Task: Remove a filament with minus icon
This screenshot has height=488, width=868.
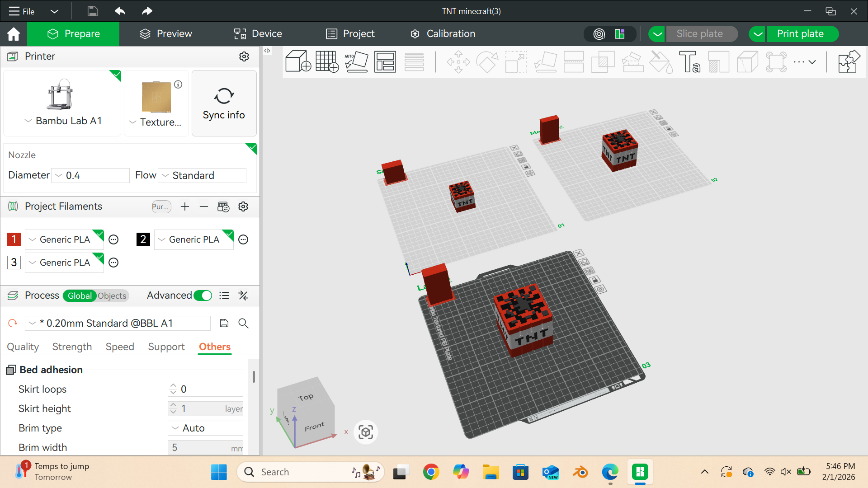Action: (x=204, y=206)
